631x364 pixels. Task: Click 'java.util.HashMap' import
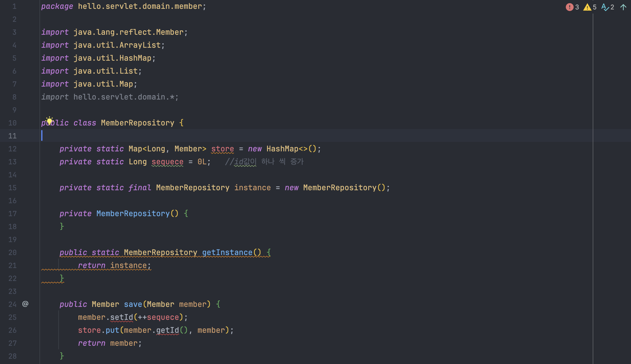point(112,58)
